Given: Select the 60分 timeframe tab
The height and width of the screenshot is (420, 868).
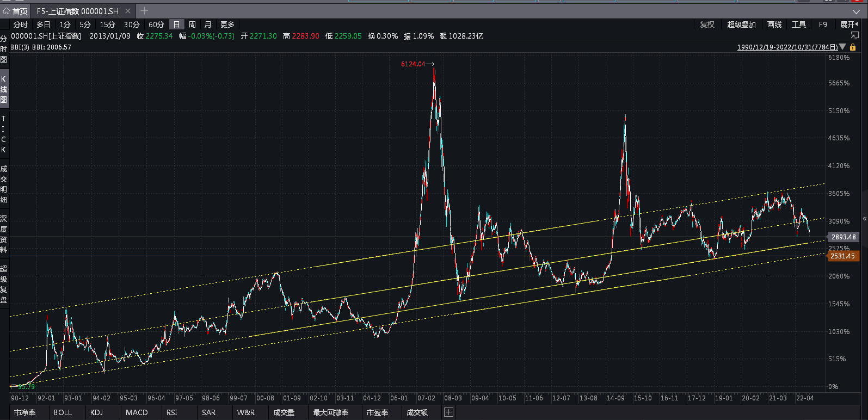Looking at the screenshot, I should pos(156,24).
